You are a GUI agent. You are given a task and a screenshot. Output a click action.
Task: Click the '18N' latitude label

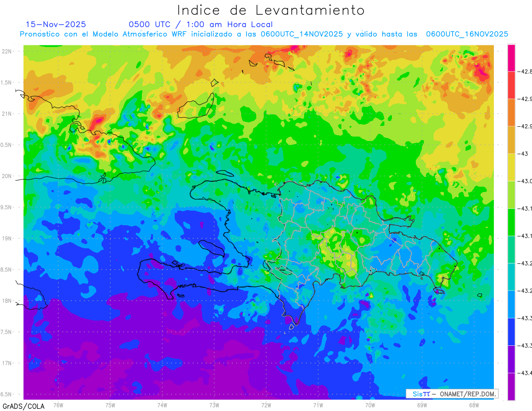[x=8, y=301]
